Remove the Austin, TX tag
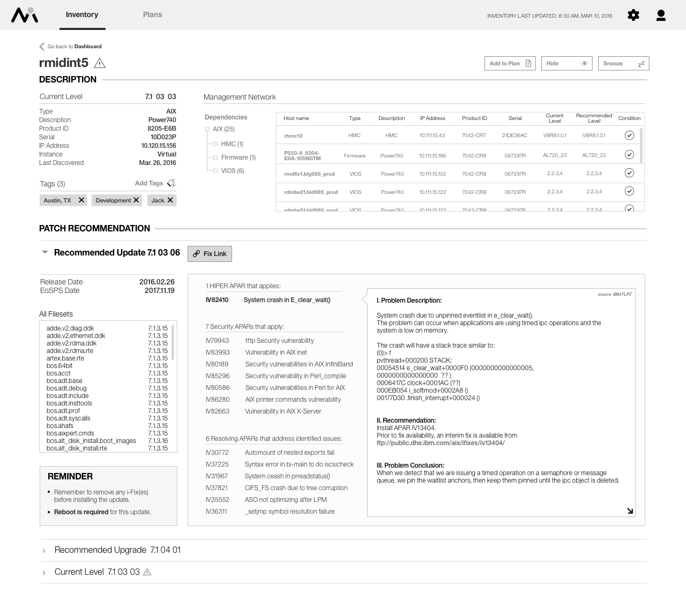 tap(81, 200)
